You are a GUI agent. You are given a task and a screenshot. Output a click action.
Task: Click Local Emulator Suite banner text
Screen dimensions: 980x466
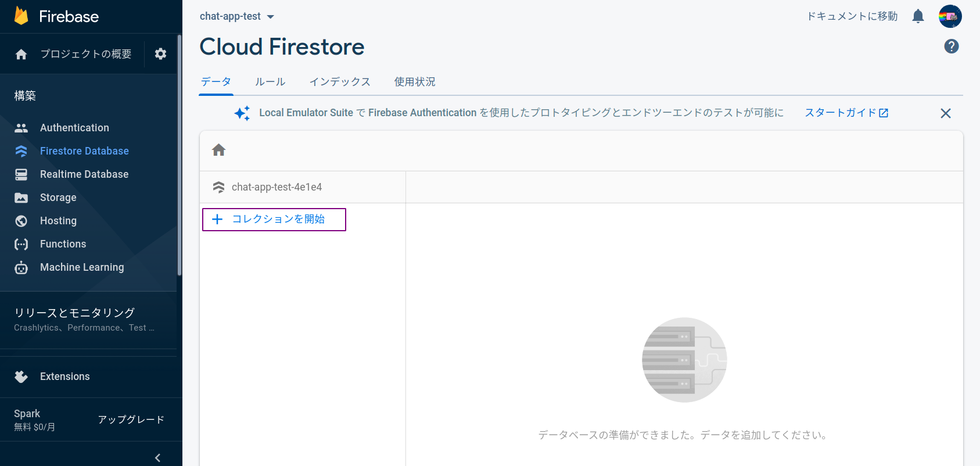[x=521, y=113]
